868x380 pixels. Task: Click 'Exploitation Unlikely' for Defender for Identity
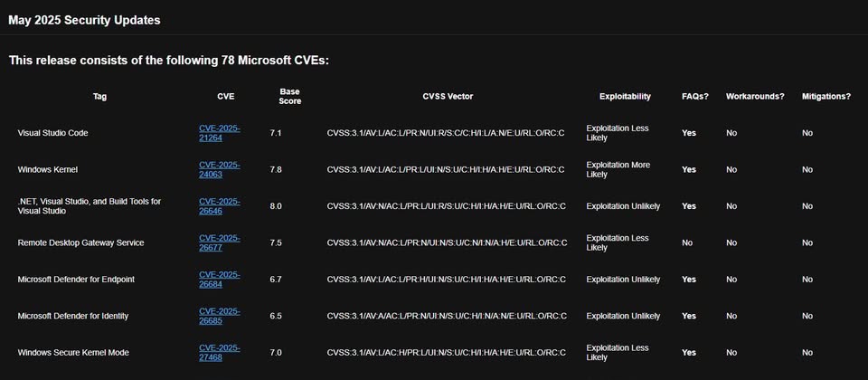point(623,316)
